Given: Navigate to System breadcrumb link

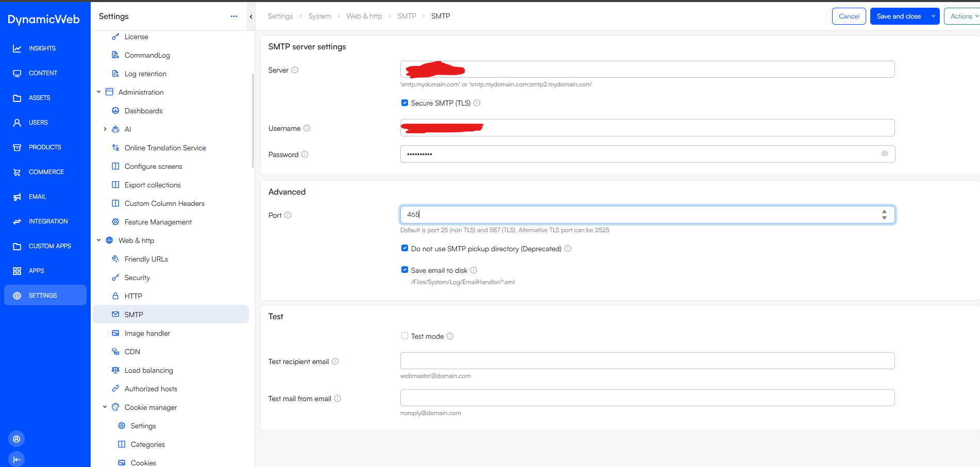Looking at the screenshot, I should 319,16.
